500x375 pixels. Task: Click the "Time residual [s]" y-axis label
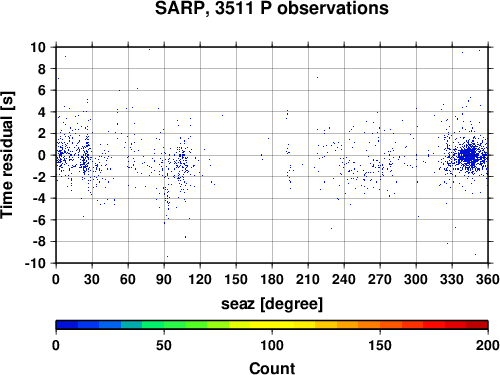(x=7, y=155)
